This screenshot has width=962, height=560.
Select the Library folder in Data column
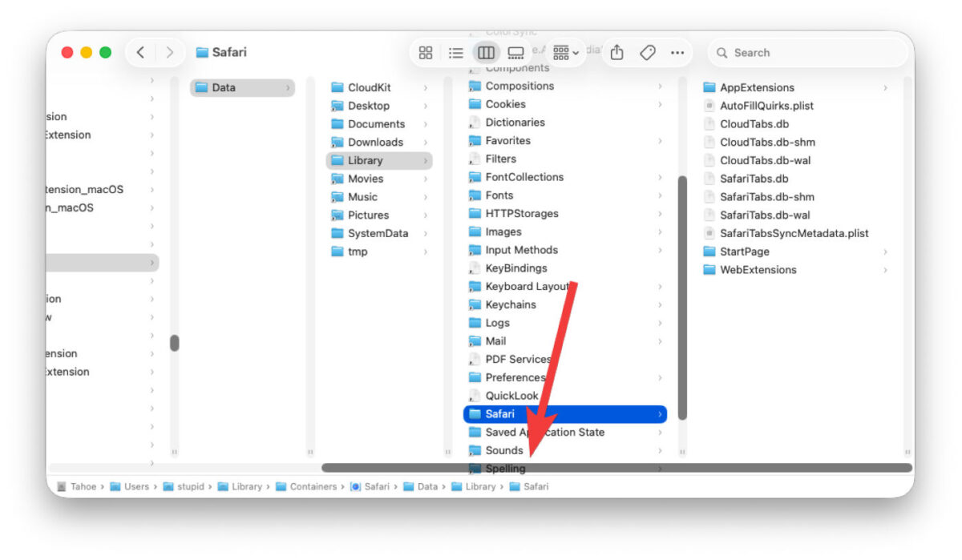coord(366,160)
